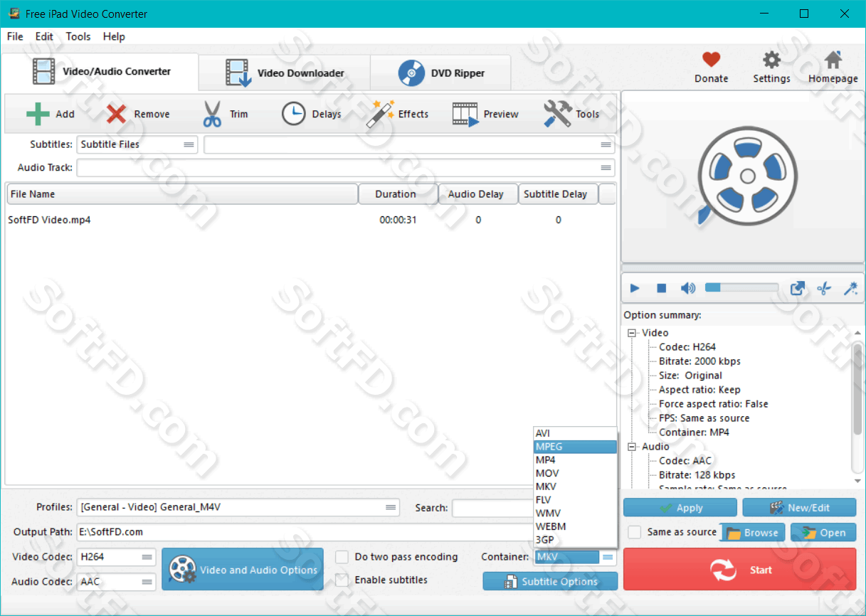Viewport: 866px width, 616px height.
Task: Select Codec: H264 in summary tree
Action: 687,347
